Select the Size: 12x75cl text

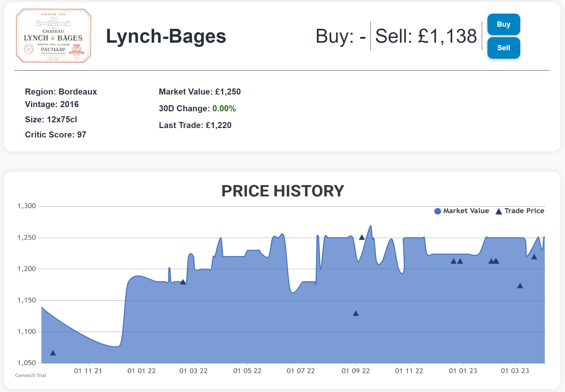pos(51,119)
